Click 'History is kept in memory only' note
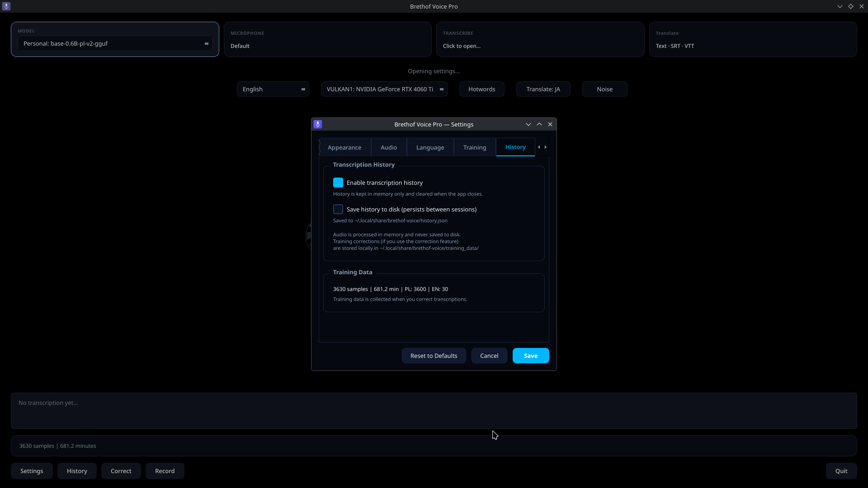Viewport: 868px width, 488px height. 408,194
